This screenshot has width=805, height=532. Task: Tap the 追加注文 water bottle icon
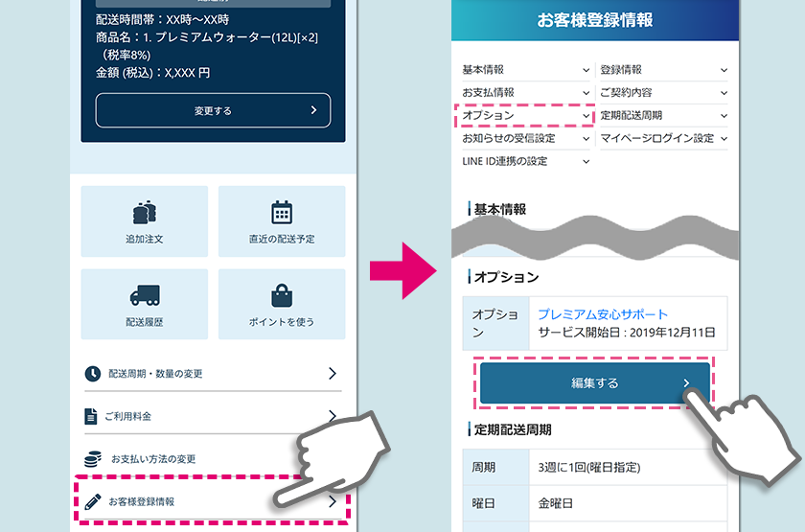click(x=144, y=213)
